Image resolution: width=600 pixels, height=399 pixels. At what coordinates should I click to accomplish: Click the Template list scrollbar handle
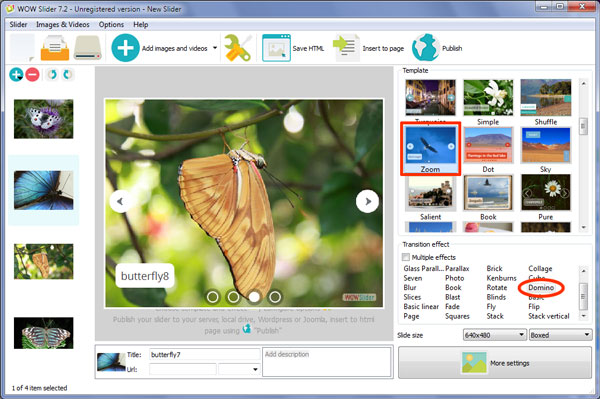584,126
